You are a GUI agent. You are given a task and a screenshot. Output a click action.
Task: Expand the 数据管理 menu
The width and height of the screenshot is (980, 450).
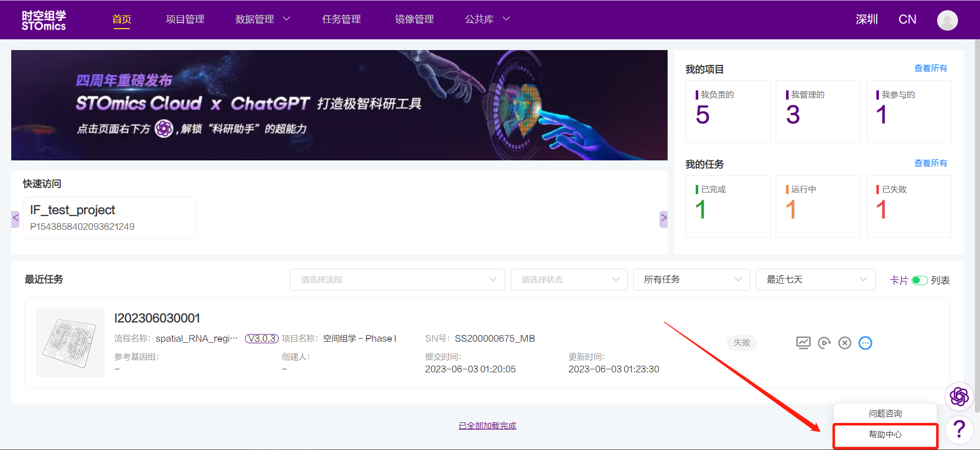tap(262, 19)
